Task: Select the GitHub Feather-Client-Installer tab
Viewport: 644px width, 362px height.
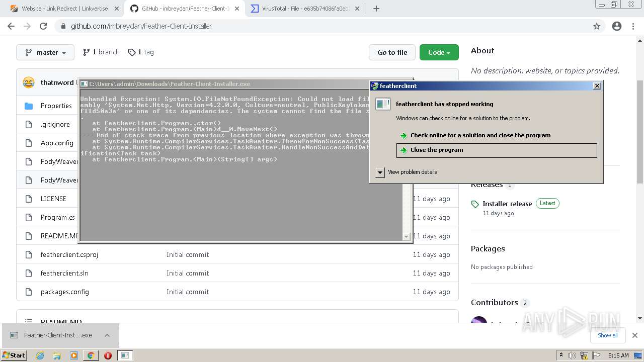Action: coord(185,9)
